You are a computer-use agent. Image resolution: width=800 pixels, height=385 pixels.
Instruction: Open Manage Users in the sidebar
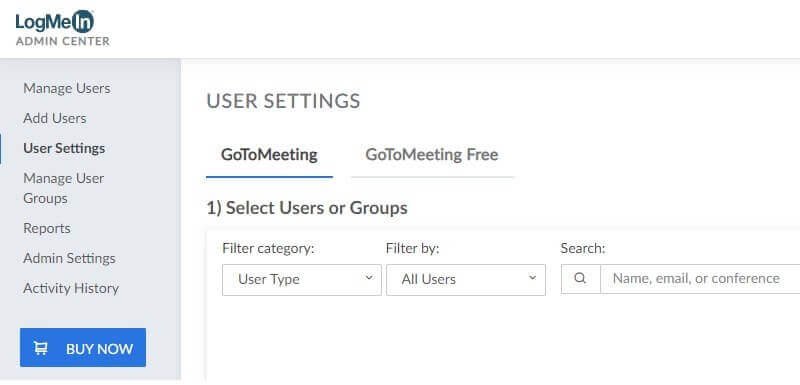pyautogui.click(x=67, y=88)
